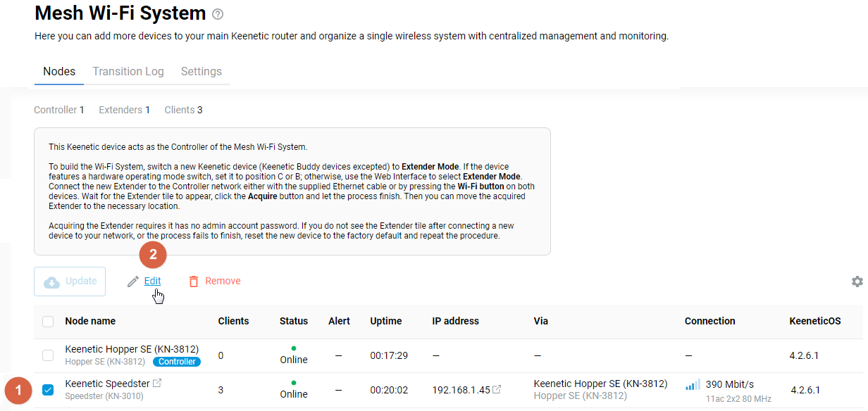The width and height of the screenshot is (868, 411).
Task: Switch to the Transition Log tab
Action: tap(128, 72)
